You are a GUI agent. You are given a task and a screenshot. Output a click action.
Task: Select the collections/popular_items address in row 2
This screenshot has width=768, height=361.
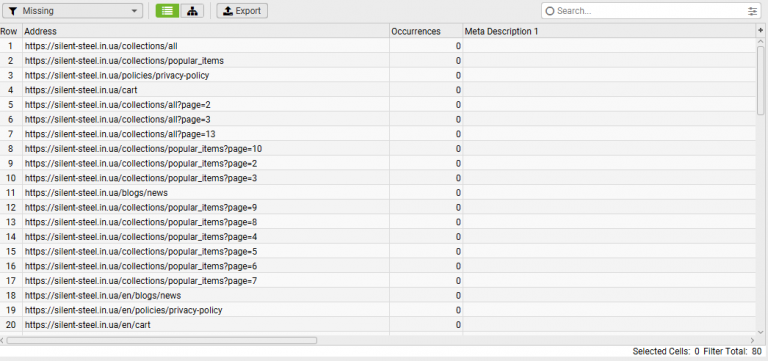pyautogui.click(x=124, y=61)
